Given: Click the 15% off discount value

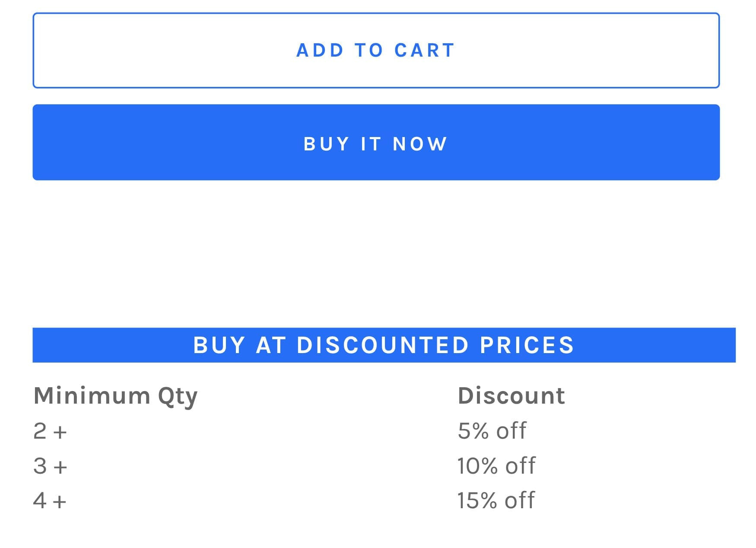Looking at the screenshot, I should (496, 500).
